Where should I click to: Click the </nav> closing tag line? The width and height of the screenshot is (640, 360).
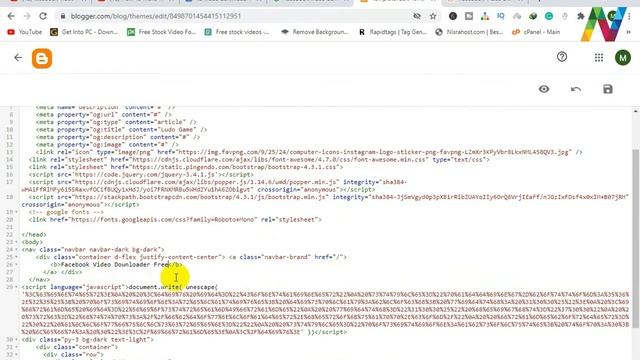point(39,280)
